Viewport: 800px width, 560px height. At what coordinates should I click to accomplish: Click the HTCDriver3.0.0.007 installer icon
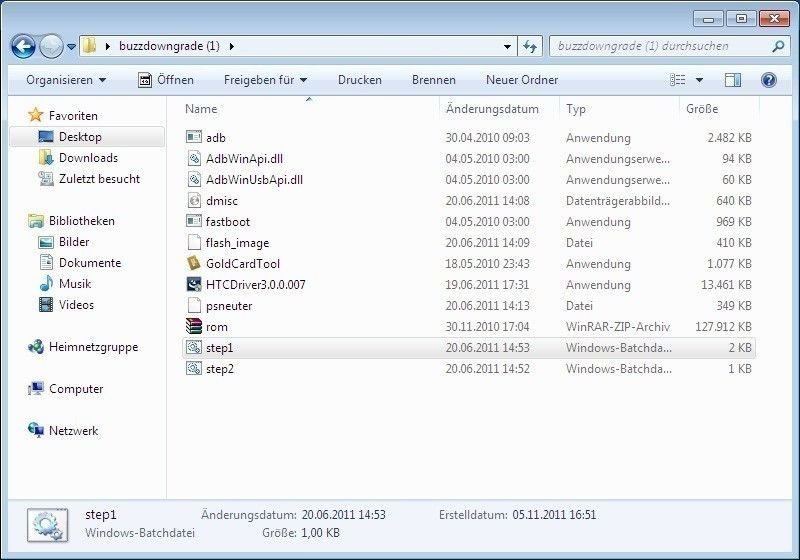(194, 284)
